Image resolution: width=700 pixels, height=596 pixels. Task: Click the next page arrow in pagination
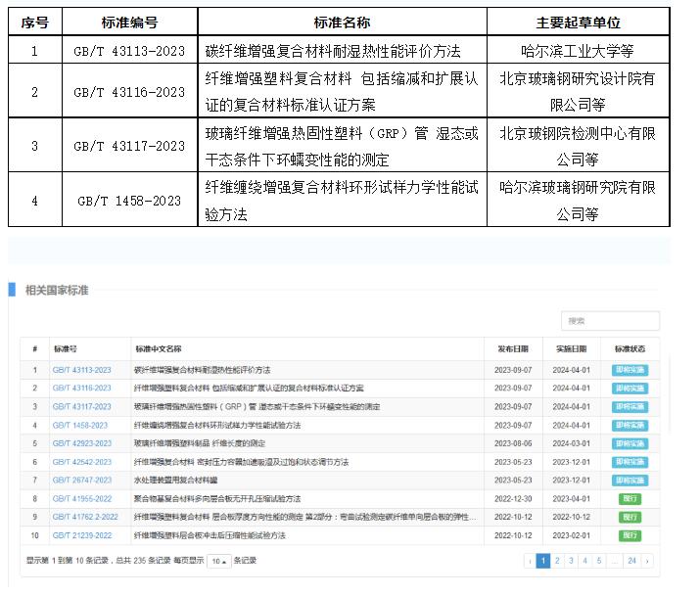click(x=647, y=561)
